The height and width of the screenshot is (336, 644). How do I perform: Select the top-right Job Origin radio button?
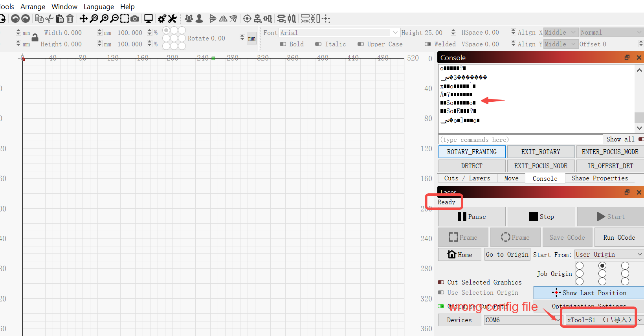(x=625, y=266)
